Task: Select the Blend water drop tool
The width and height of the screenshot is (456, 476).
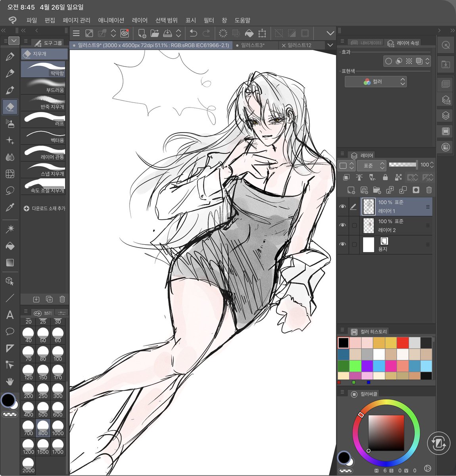Action: (10, 157)
